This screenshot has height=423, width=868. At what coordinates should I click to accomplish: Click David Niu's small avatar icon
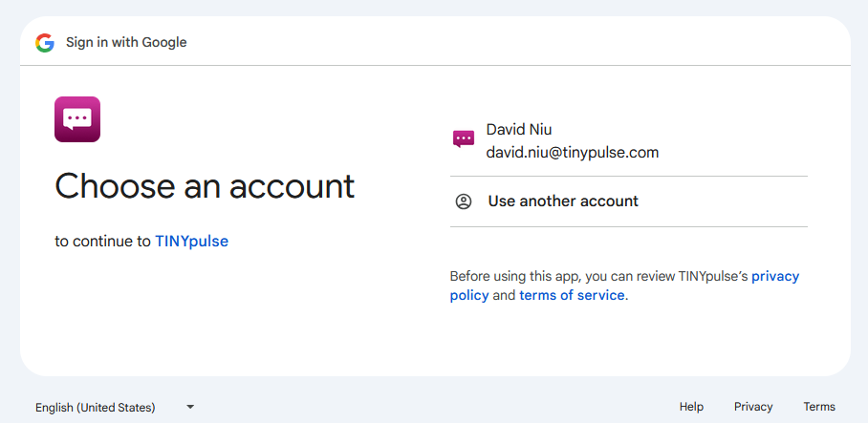[464, 139]
